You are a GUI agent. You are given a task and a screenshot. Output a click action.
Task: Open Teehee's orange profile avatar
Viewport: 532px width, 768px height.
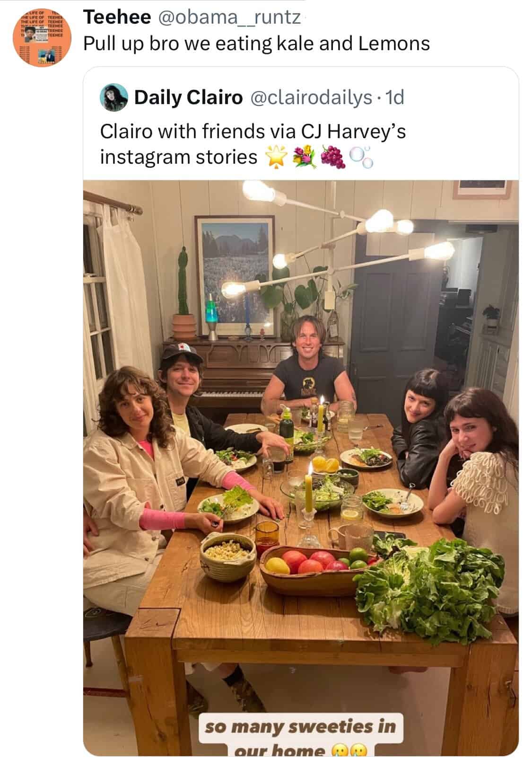[42, 38]
